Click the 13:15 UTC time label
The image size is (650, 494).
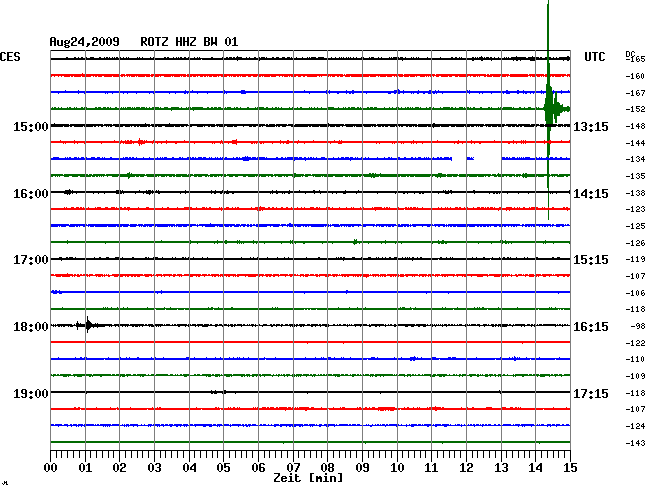coord(591,126)
